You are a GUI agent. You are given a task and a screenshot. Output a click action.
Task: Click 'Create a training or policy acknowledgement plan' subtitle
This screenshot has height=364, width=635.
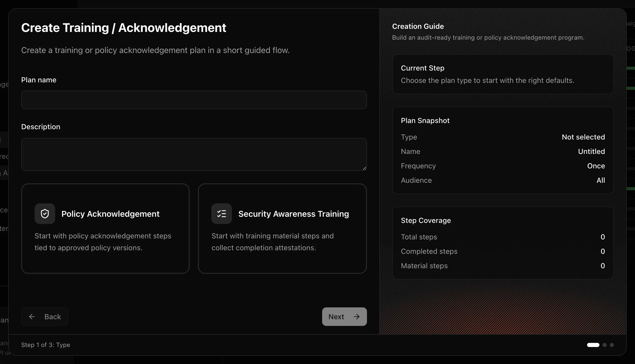pos(155,50)
